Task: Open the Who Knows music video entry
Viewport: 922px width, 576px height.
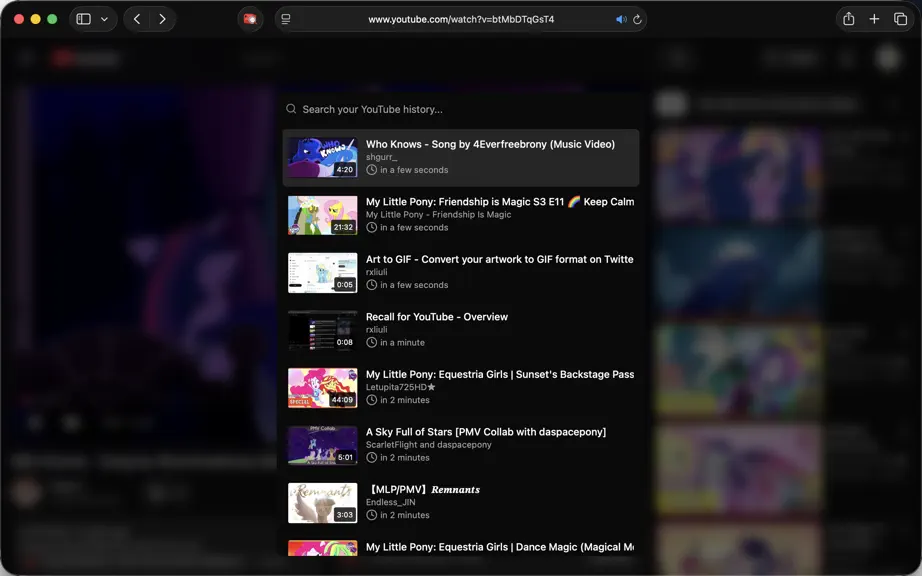Action: pos(461,158)
